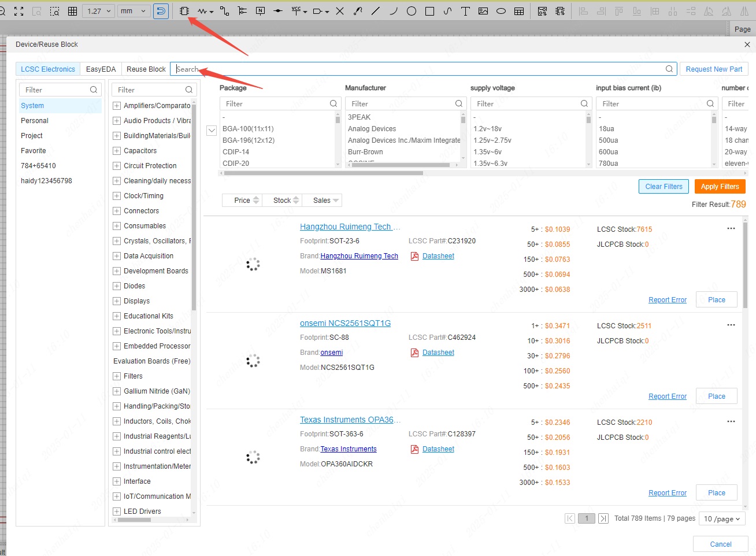Select the Wire drawing tool in toolbar

pos(225,11)
